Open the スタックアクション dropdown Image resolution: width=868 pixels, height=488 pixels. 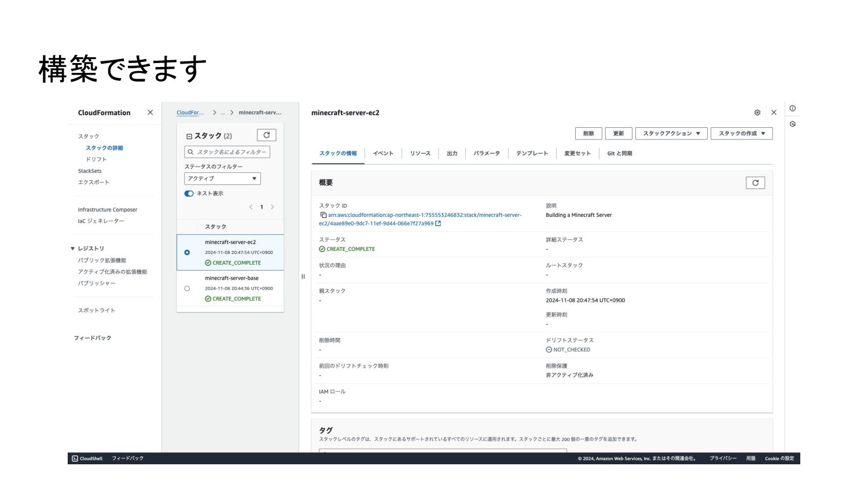pyautogui.click(x=671, y=134)
